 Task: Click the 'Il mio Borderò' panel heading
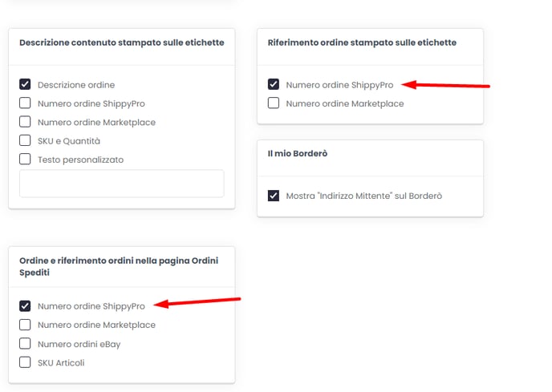(298, 153)
